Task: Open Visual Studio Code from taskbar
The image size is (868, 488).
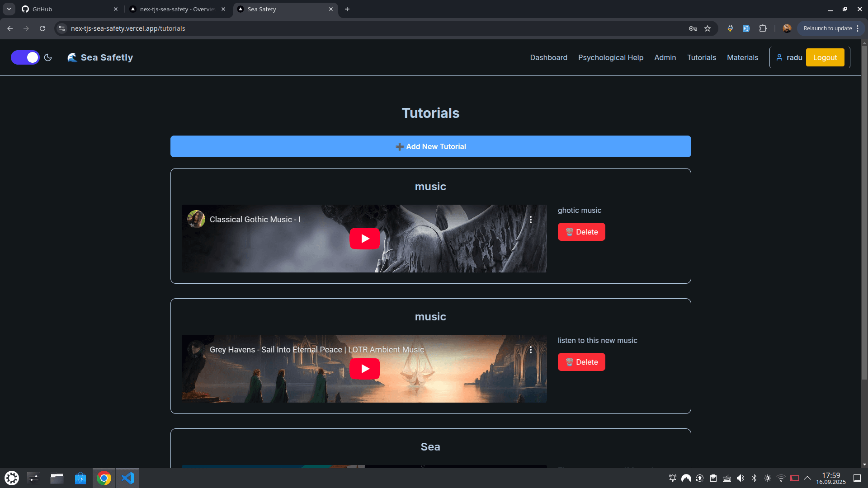Action: coord(127,478)
